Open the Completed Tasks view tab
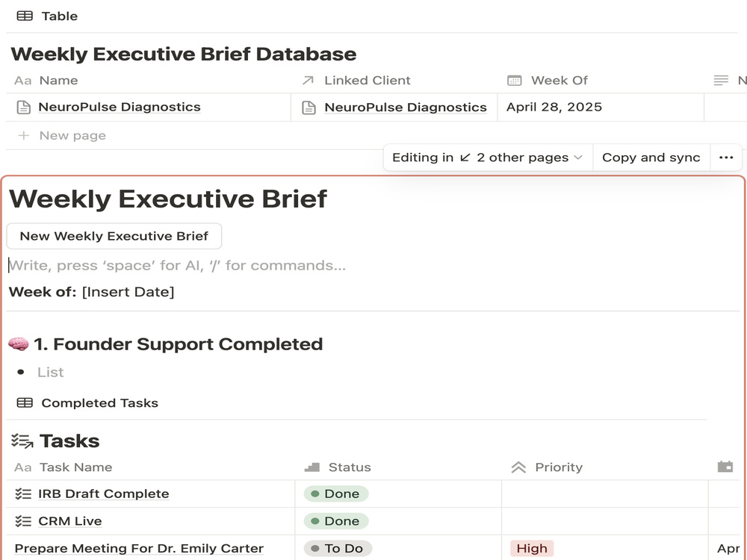The image size is (747, 560). tap(87, 403)
